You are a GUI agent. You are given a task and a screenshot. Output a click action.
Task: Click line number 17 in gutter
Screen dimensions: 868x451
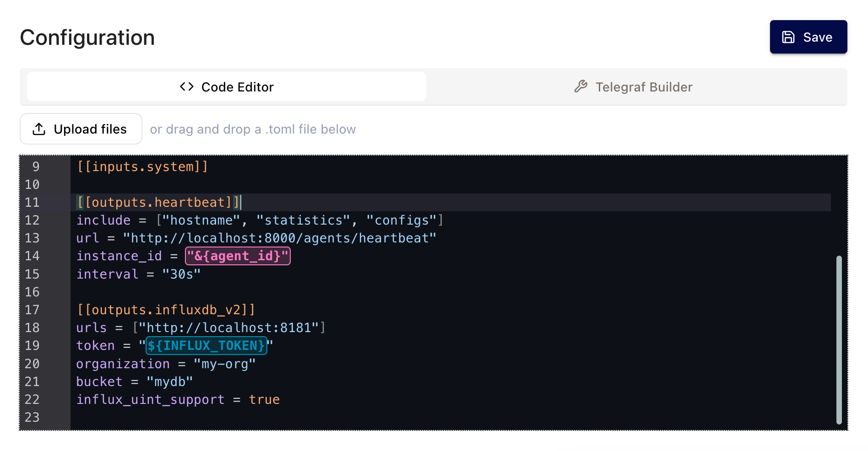point(32,310)
